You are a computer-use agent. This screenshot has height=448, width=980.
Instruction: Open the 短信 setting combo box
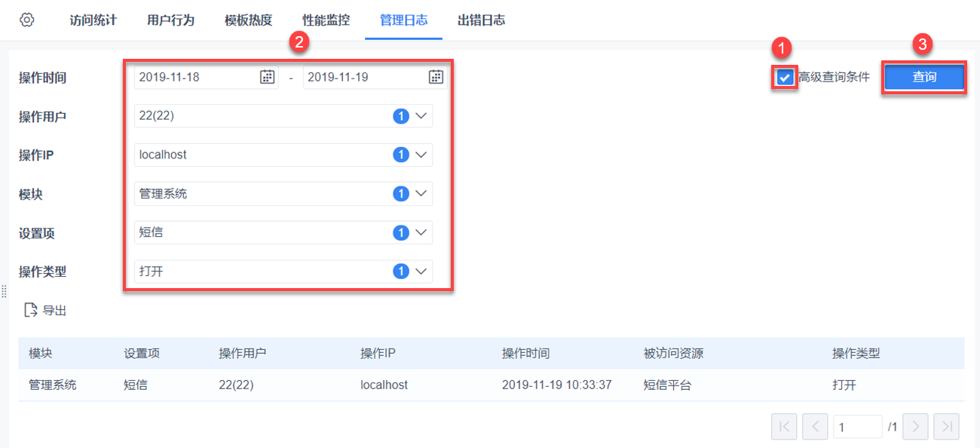click(283, 232)
